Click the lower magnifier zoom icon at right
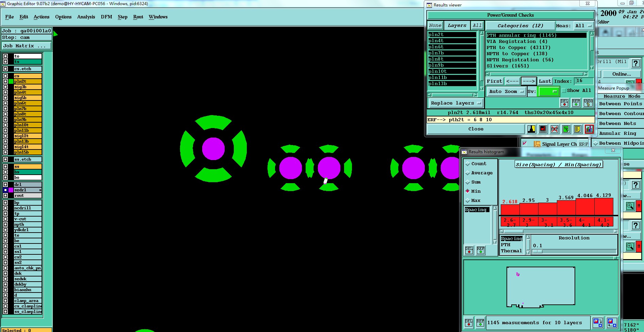 click(x=630, y=246)
